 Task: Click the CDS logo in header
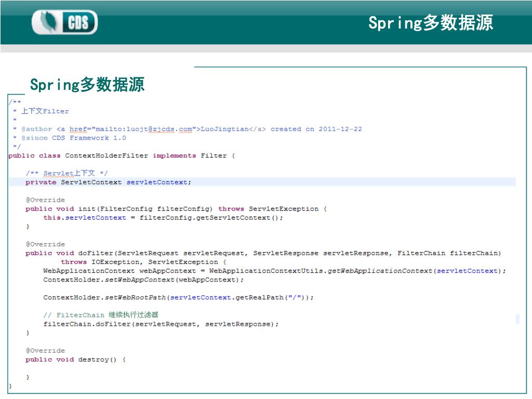coord(64,22)
